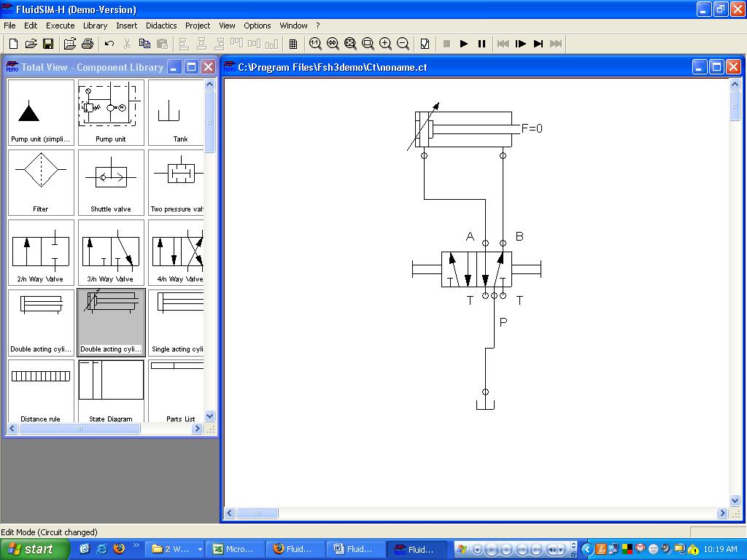Screen dimensions: 747x560
Task: Click the F=0 force label
Action: pyautogui.click(x=532, y=128)
